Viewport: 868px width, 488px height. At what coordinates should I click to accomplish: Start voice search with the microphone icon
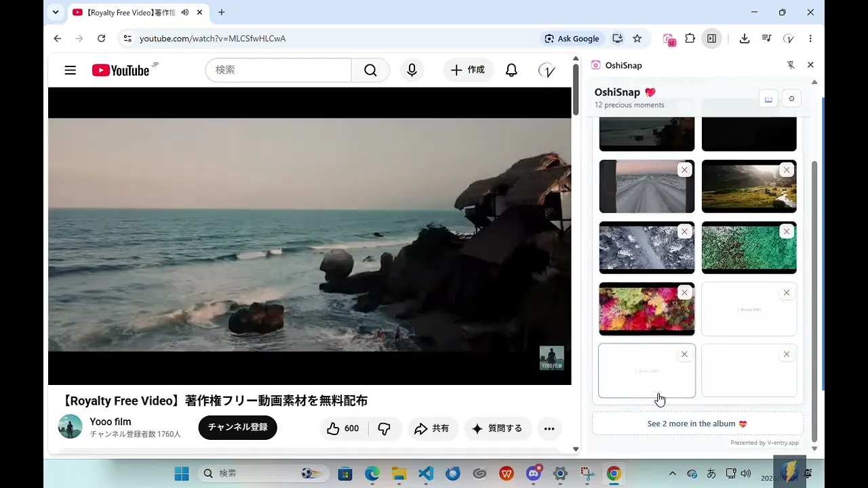click(x=412, y=70)
